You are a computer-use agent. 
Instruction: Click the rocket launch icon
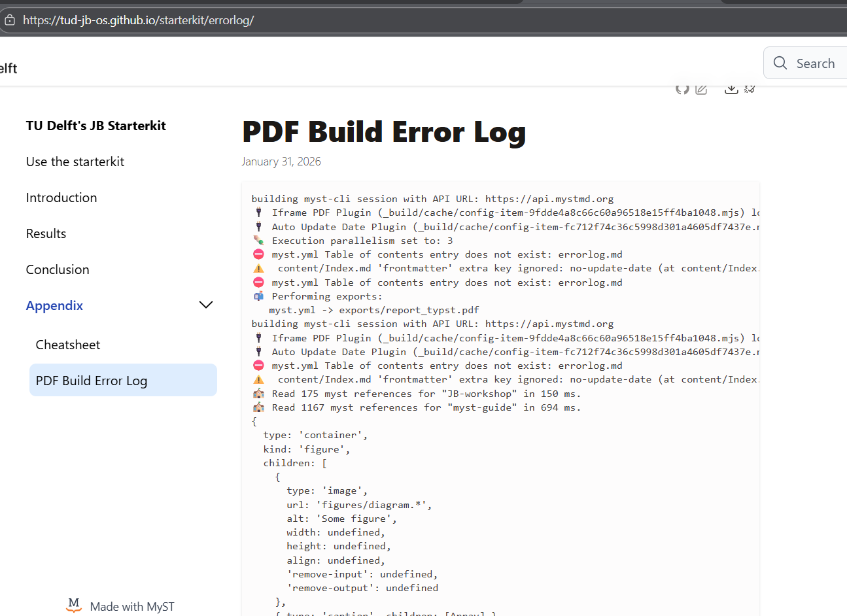click(750, 89)
